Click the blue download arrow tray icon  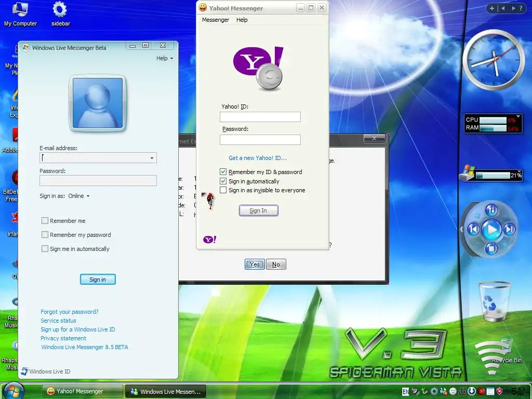[x=472, y=391]
